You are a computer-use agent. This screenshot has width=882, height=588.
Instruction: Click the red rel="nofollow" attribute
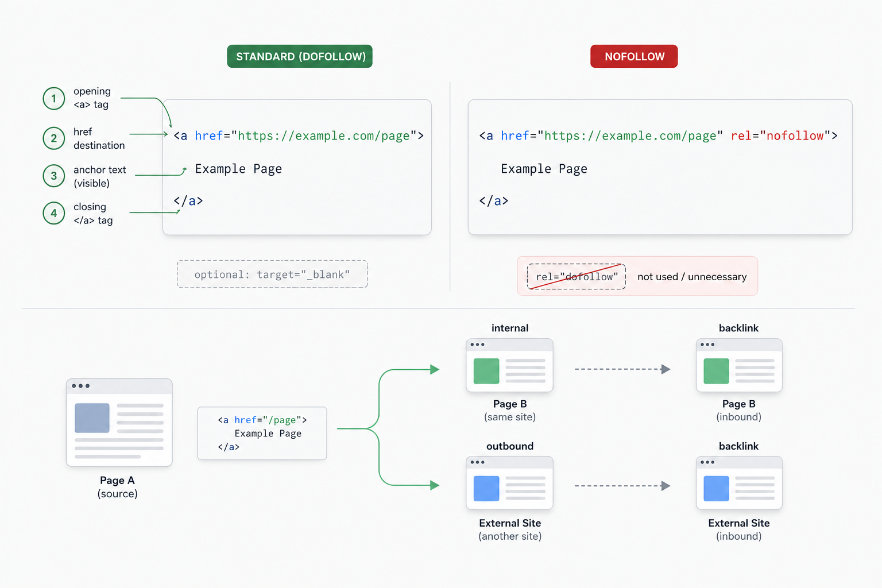pyautogui.click(x=781, y=136)
